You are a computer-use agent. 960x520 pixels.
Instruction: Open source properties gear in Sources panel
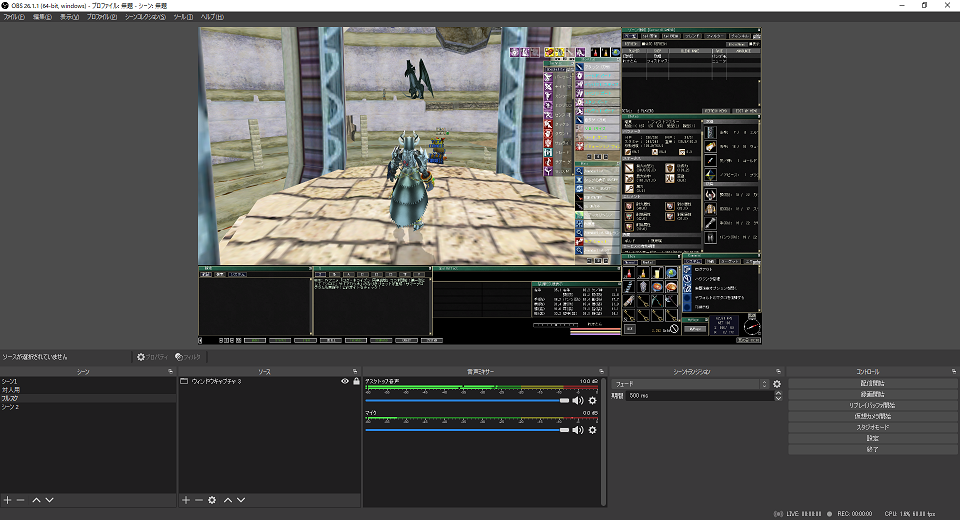212,500
